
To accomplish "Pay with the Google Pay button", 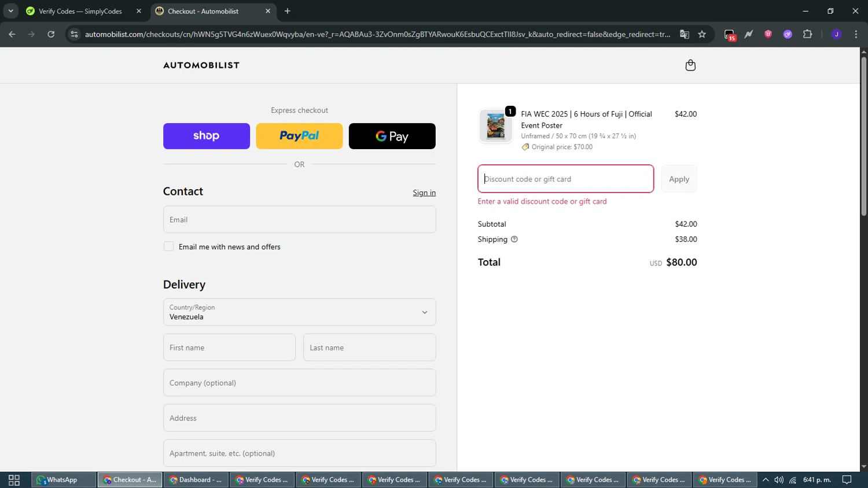I will (392, 136).
